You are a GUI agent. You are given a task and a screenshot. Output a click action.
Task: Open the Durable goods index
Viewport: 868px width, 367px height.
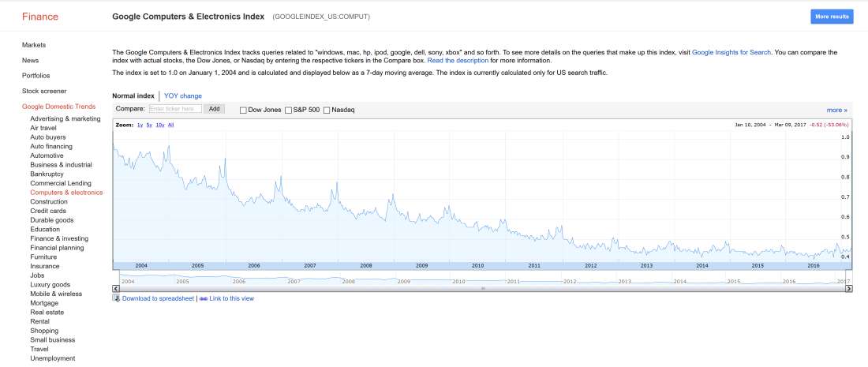(x=51, y=220)
